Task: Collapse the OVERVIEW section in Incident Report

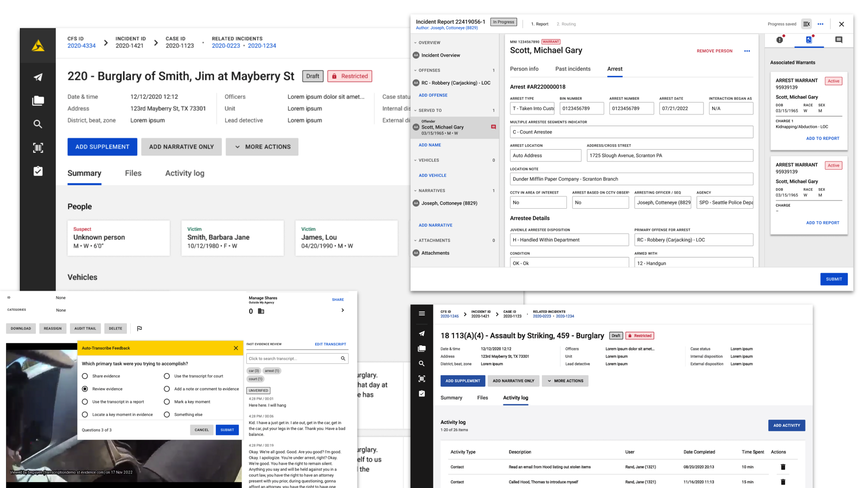Action: click(416, 43)
